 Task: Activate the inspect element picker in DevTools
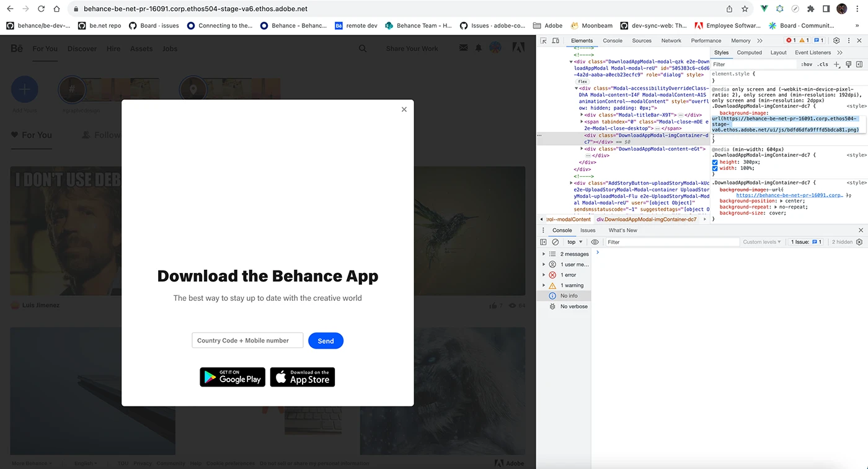point(543,41)
